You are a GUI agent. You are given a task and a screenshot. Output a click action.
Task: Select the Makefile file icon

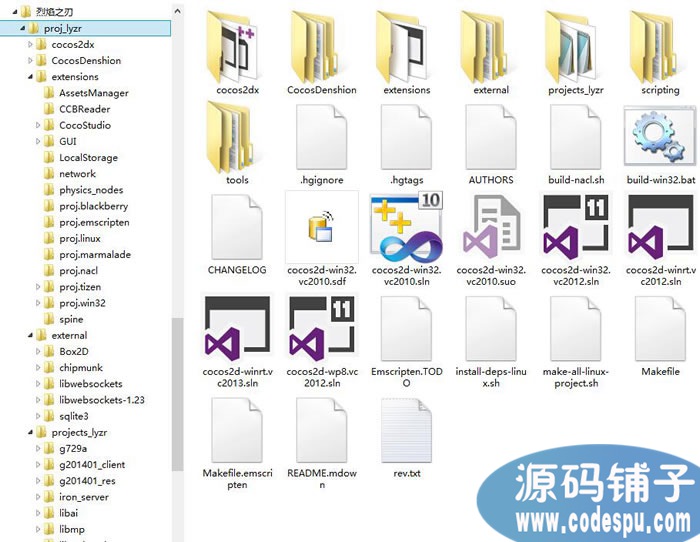coord(661,329)
